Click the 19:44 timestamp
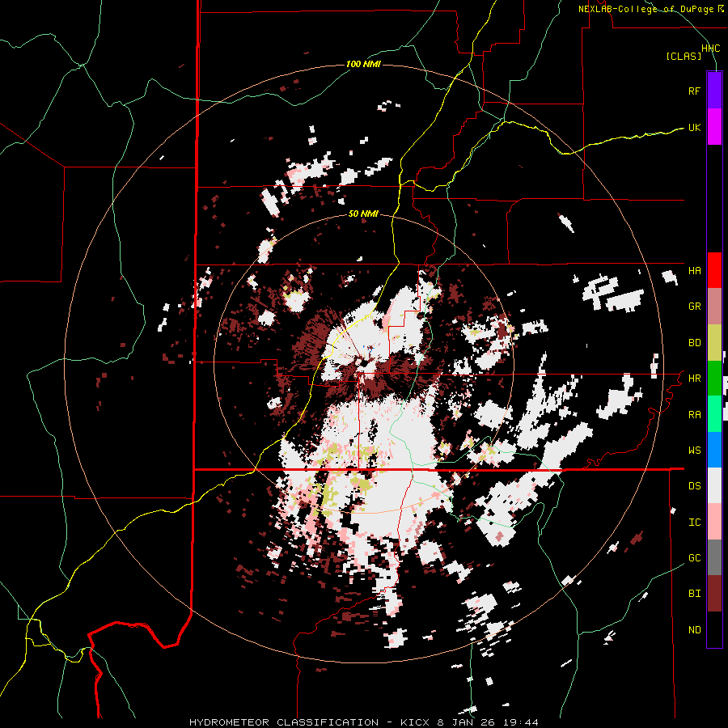This screenshot has height=728, width=728. pos(521,722)
